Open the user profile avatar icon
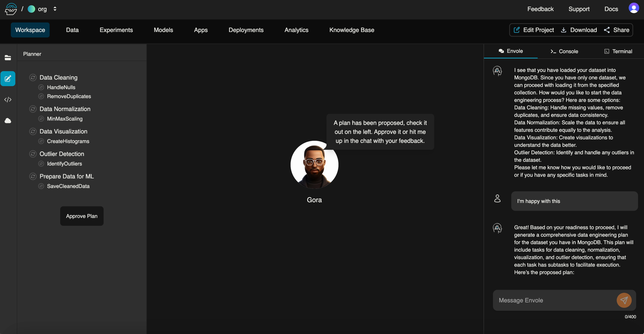The height and width of the screenshot is (334, 644). pyautogui.click(x=633, y=9)
